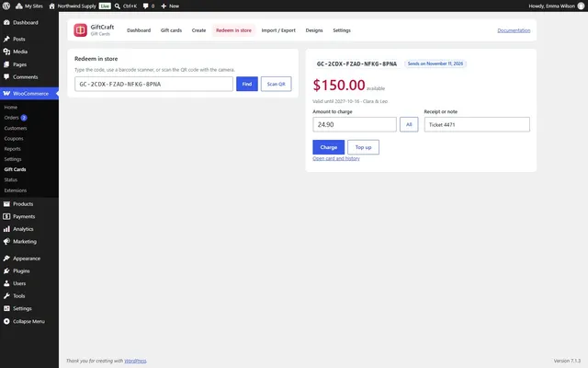Select the Redeem in store tab

point(233,30)
